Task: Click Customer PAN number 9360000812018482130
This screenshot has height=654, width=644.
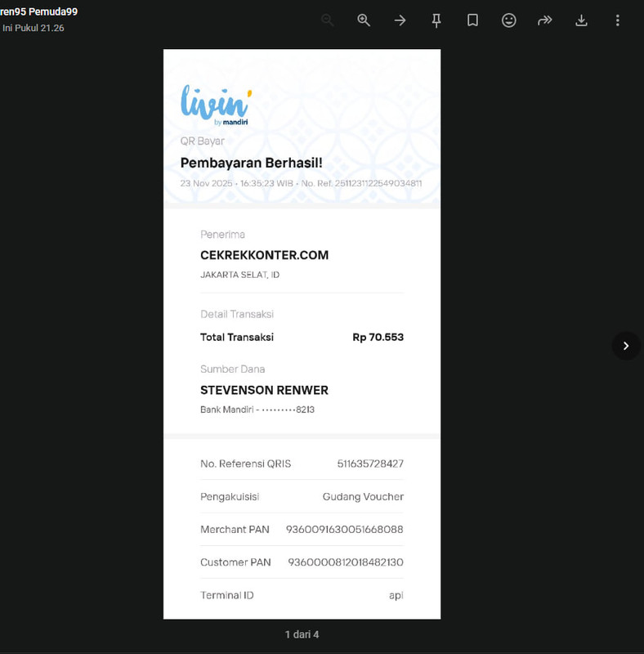Action: 346,562
